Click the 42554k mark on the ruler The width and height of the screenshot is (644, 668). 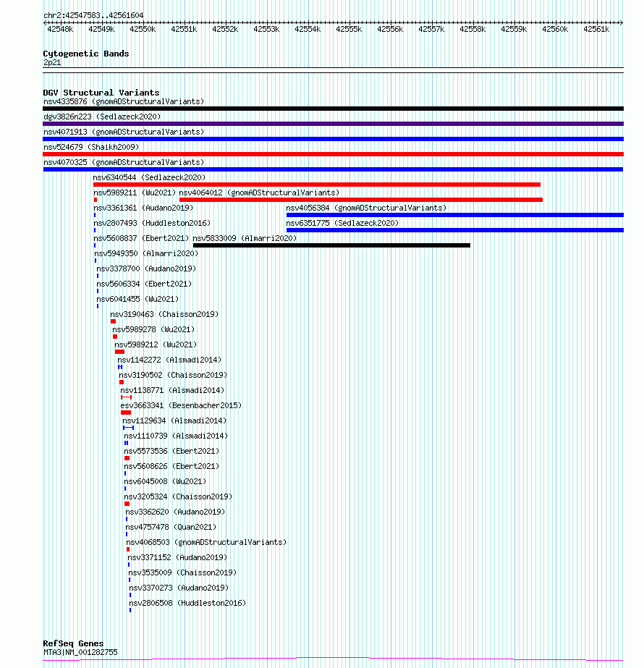(x=308, y=29)
